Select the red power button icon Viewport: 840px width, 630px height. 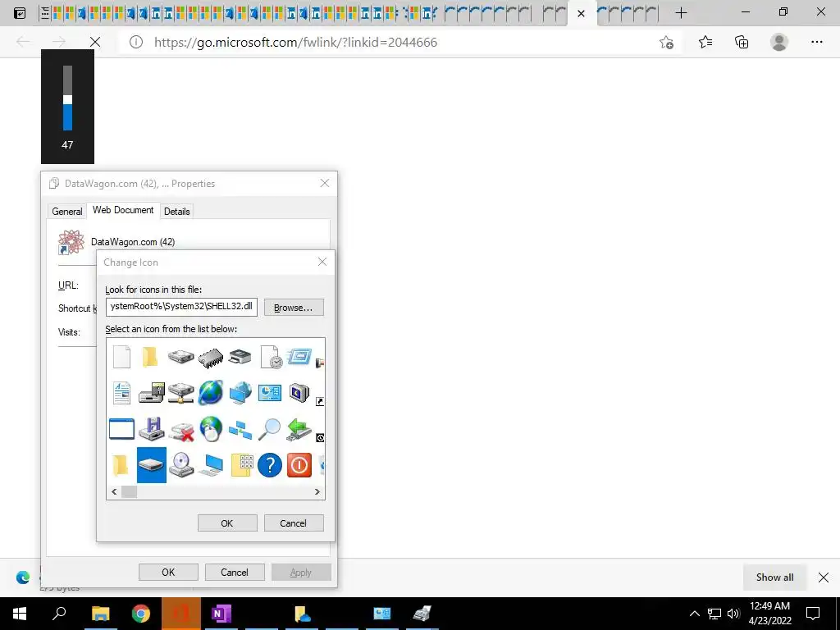(299, 465)
